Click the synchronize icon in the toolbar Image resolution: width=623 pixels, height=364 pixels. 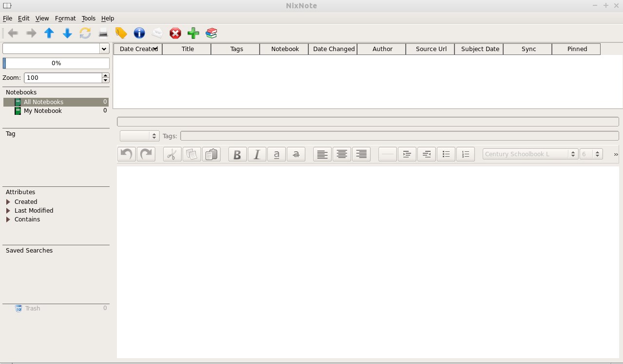(85, 33)
